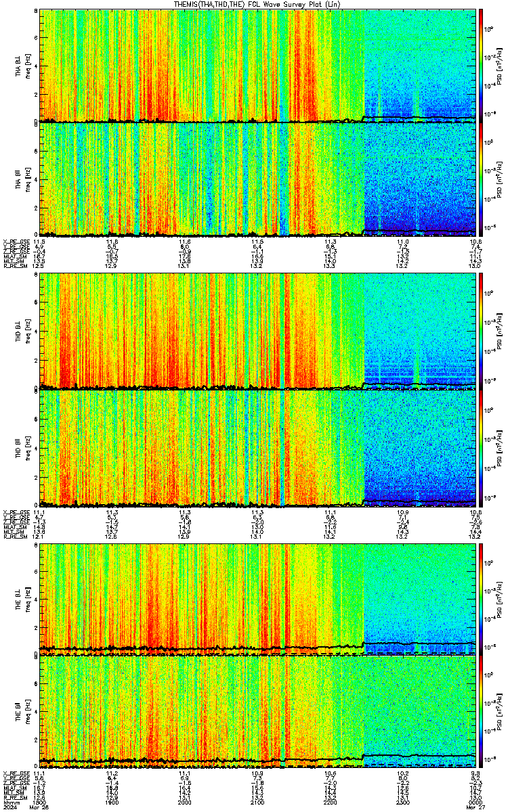Click the THE B-parallel spectrogram panel

coord(257,713)
